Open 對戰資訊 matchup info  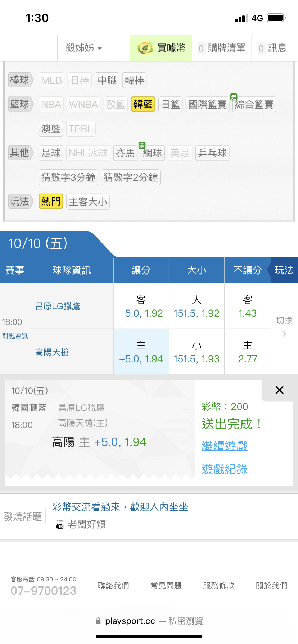[x=15, y=336]
